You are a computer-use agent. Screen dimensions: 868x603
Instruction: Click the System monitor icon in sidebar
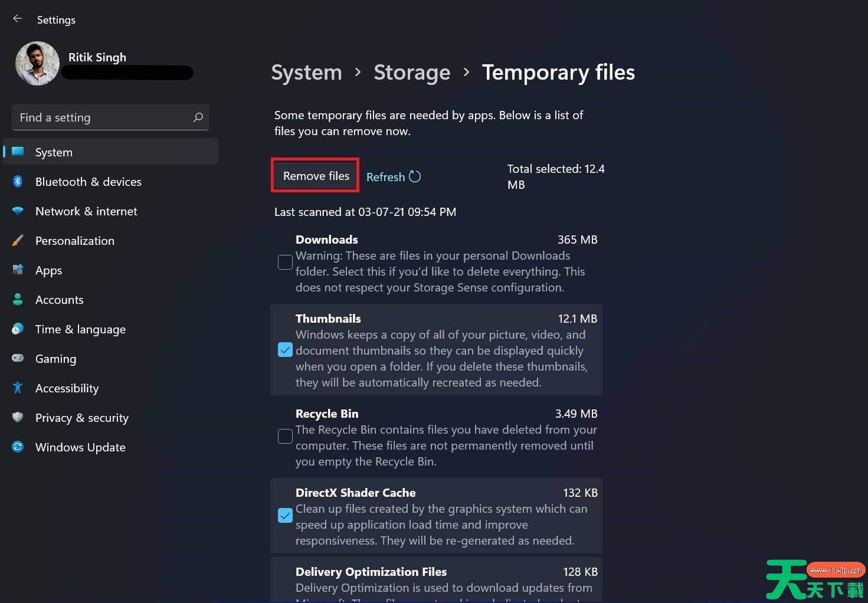click(x=18, y=152)
